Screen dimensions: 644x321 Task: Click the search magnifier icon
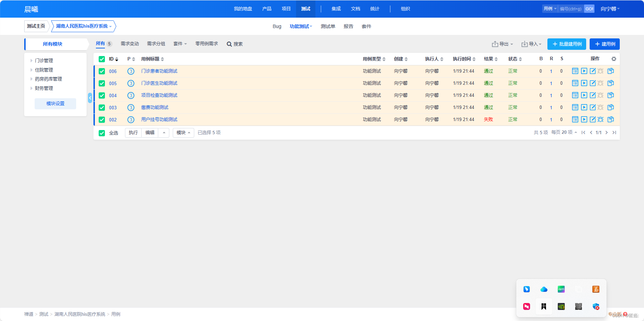229,44
